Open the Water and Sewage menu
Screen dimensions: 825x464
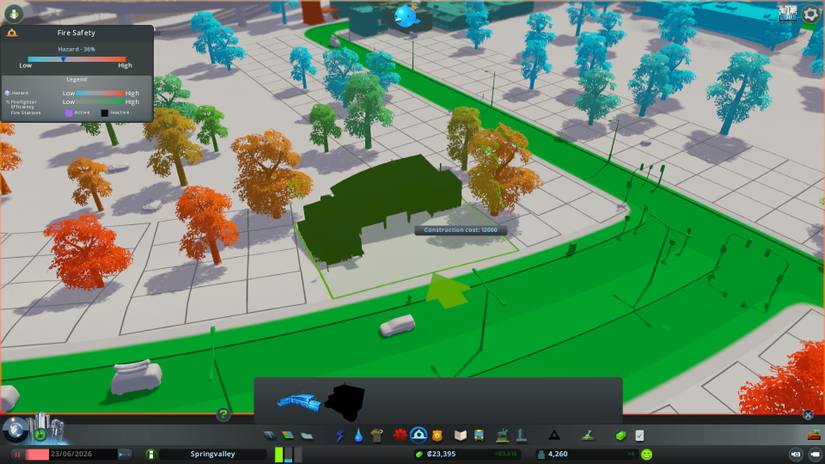(x=358, y=436)
